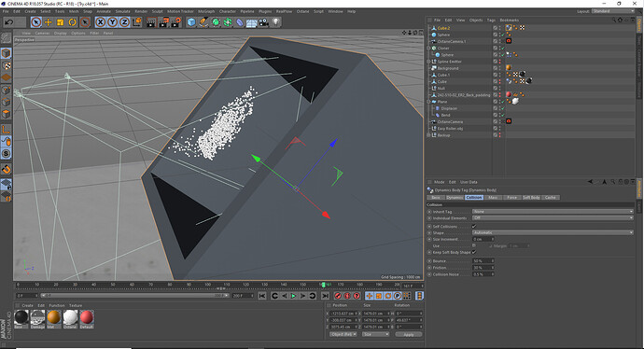Viewport: 644px width, 349px height.
Task: Select the Live Selection tool
Action: (x=35, y=22)
